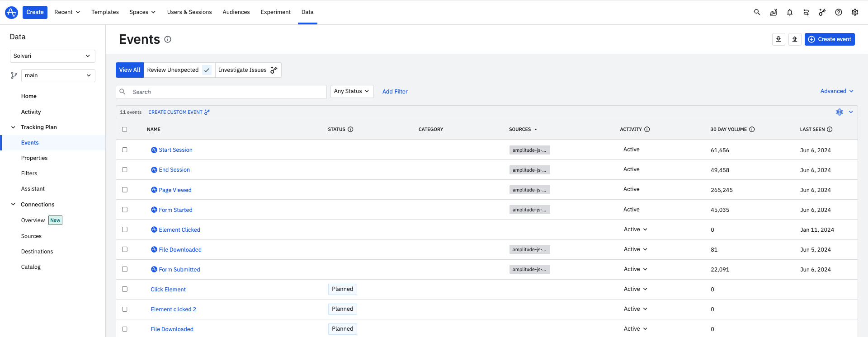
Task: Open Properties in the sidebar
Action: 34,158
